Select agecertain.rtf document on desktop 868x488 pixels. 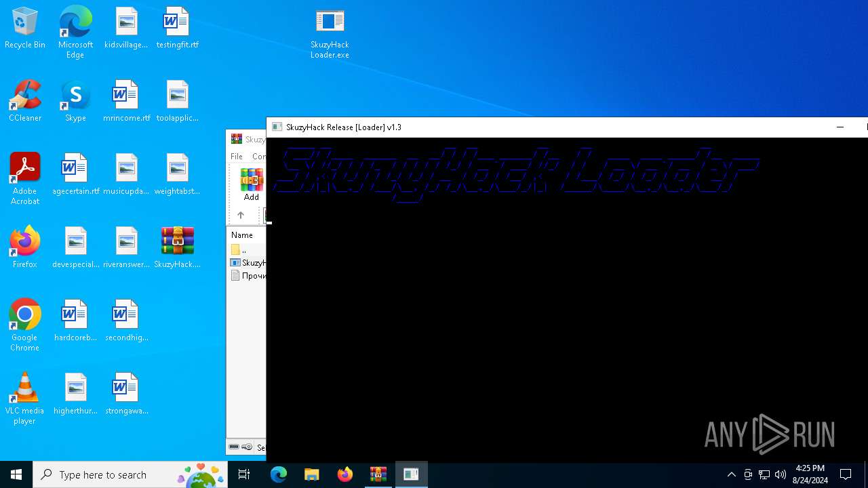pos(75,175)
